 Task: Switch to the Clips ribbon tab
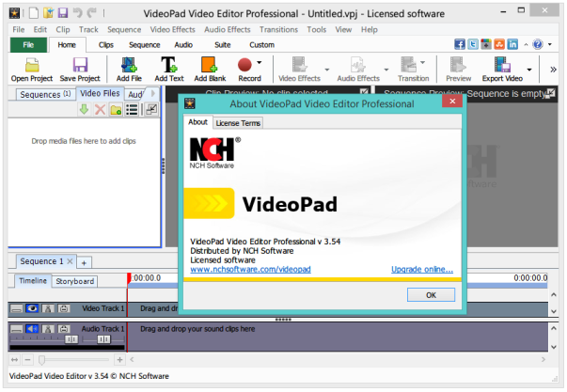106,45
